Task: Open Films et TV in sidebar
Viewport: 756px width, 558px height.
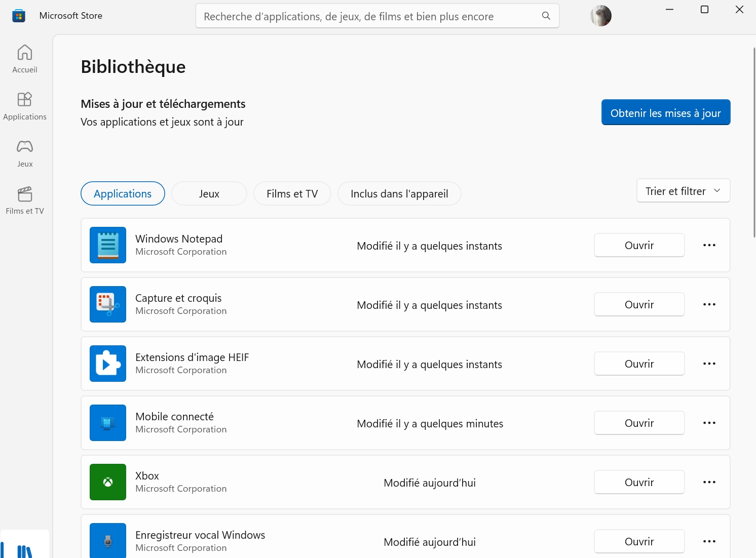Action: (x=25, y=201)
